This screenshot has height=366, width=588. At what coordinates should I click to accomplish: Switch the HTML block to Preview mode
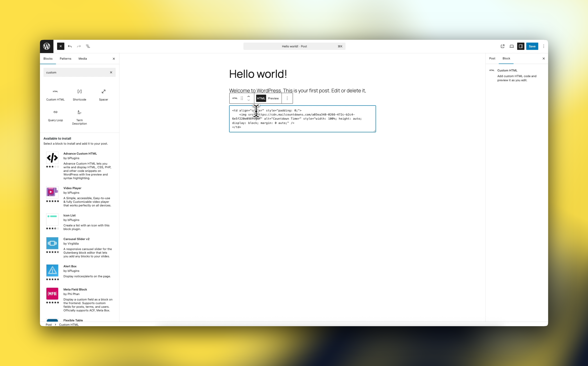click(x=273, y=98)
